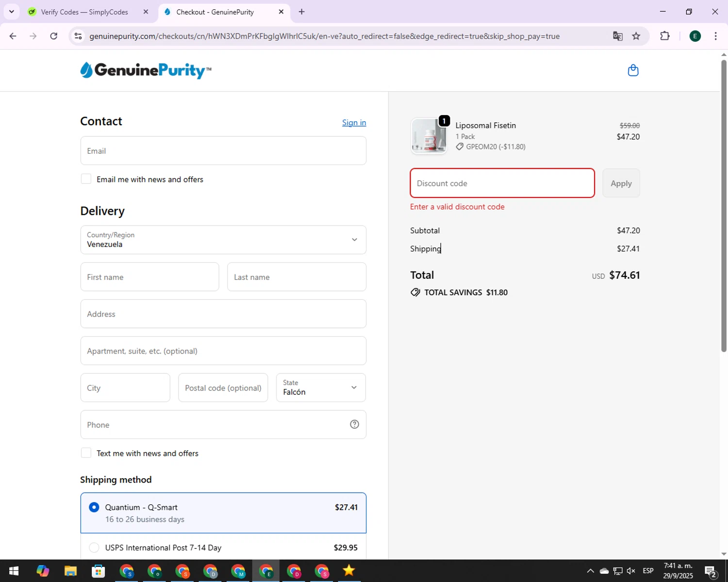Open the State dropdown showing Falcón

(321, 388)
